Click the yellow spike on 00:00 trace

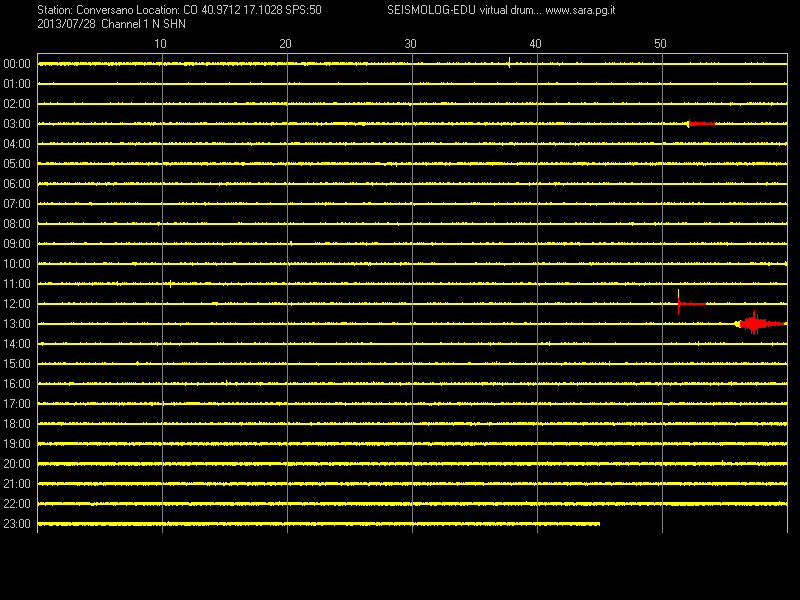coord(509,63)
